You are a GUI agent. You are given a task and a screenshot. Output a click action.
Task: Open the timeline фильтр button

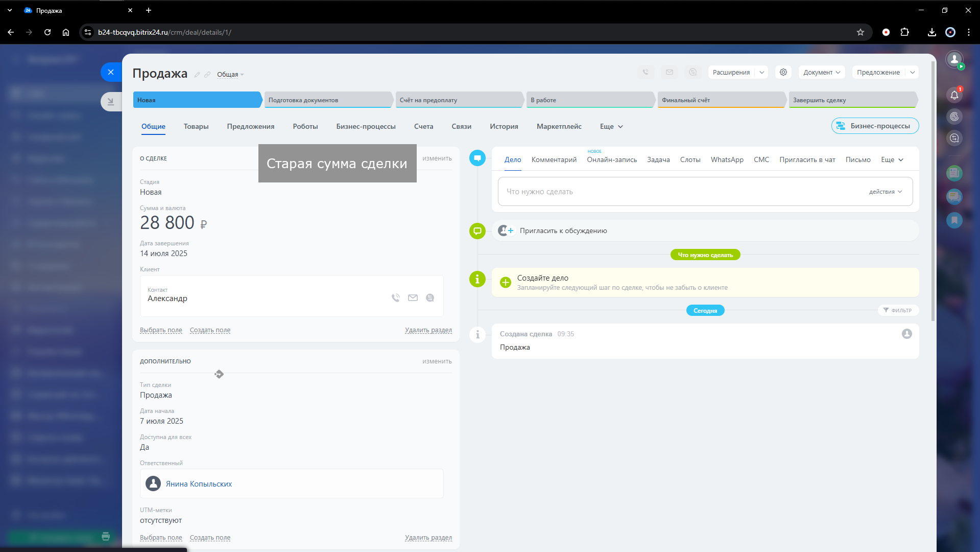click(x=898, y=310)
